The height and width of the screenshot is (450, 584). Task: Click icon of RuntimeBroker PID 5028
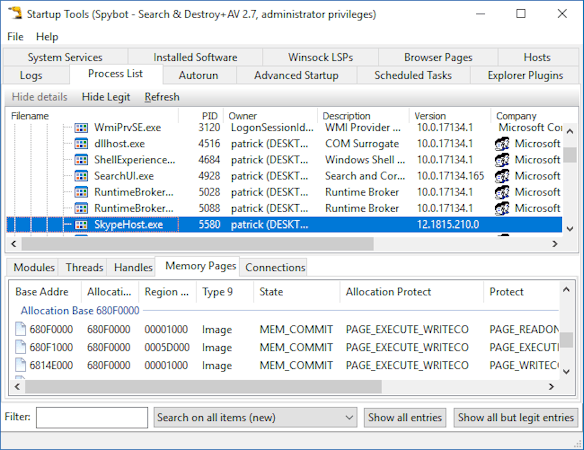[81, 192]
